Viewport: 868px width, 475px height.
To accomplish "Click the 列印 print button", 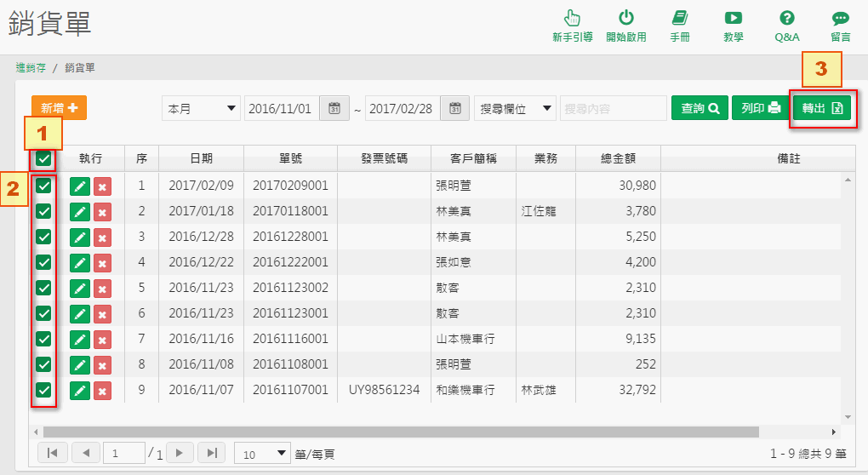I will click(x=761, y=108).
